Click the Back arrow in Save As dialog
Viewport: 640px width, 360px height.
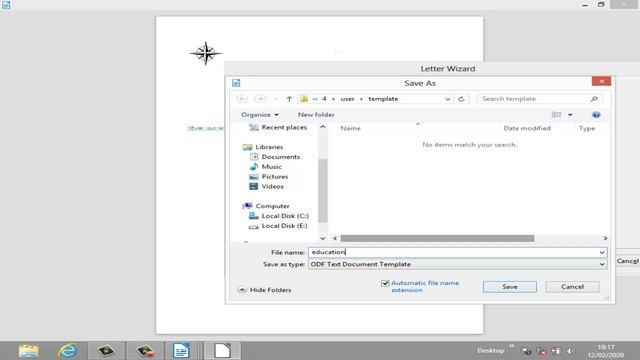point(242,99)
